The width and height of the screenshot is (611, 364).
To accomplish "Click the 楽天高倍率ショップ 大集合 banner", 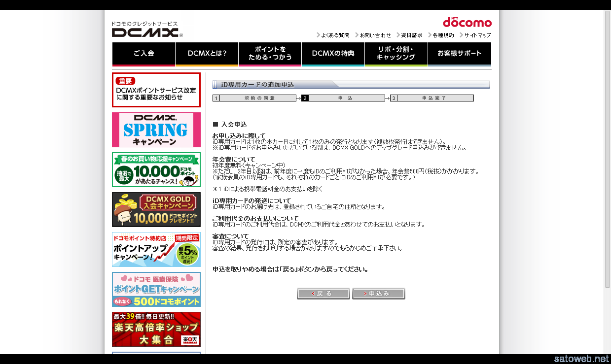I will pyautogui.click(x=156, y=329).
